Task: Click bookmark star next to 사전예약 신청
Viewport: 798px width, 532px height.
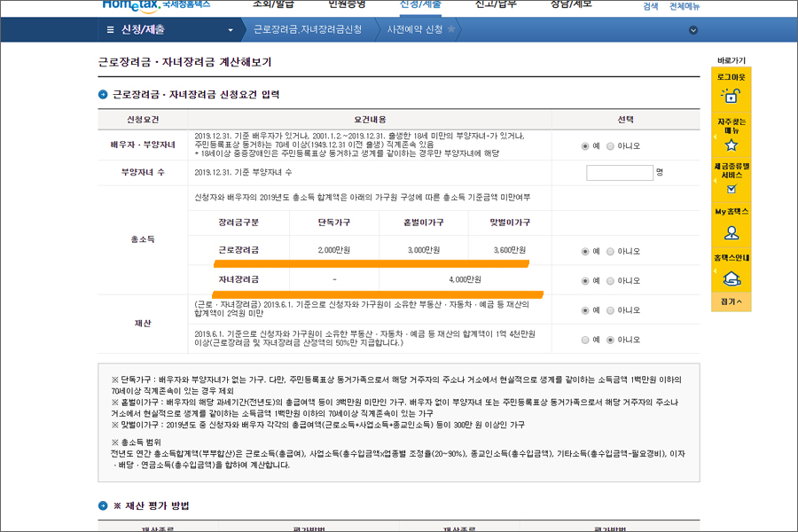Action: pyautogui.click(x=451, y=29)
